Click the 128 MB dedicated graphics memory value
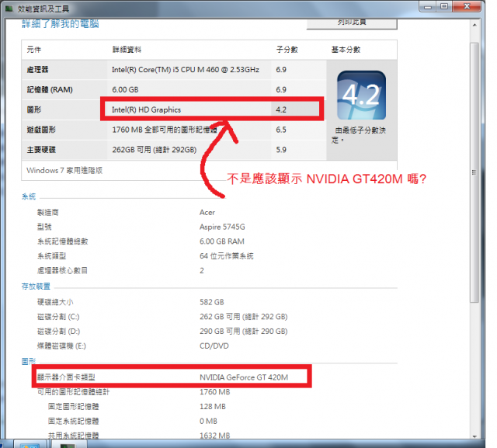Image resolution: width=497 pixels, height=448 pixels. click(212, 407)
